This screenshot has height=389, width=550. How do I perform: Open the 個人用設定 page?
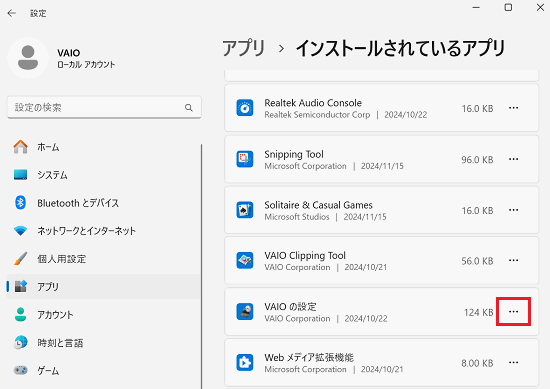(104, 259)
